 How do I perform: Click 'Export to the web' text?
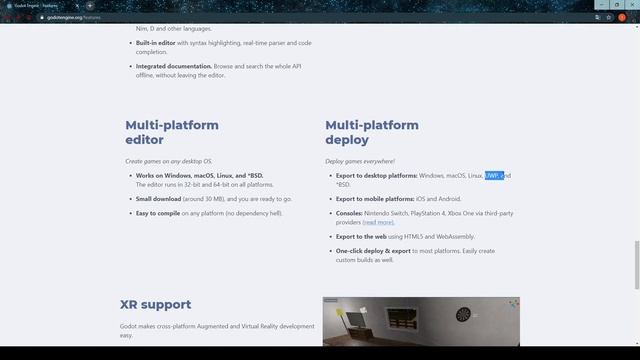pos(361,236)
